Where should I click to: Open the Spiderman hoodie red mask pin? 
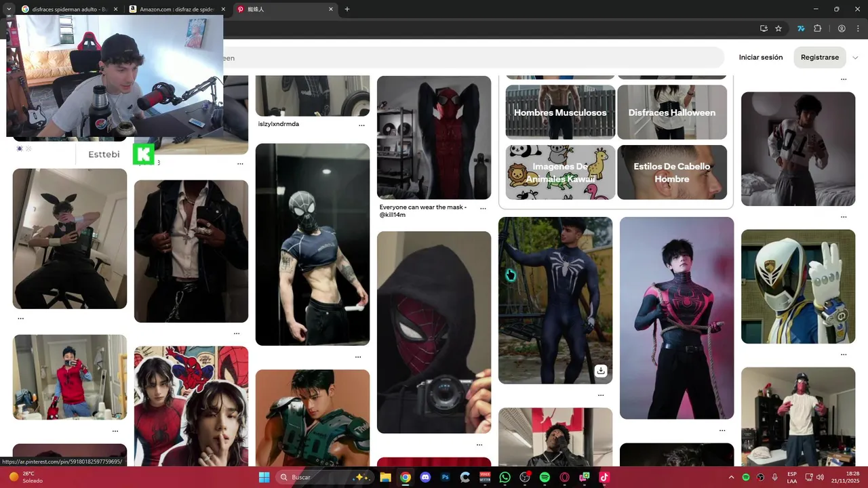[434, 138]
